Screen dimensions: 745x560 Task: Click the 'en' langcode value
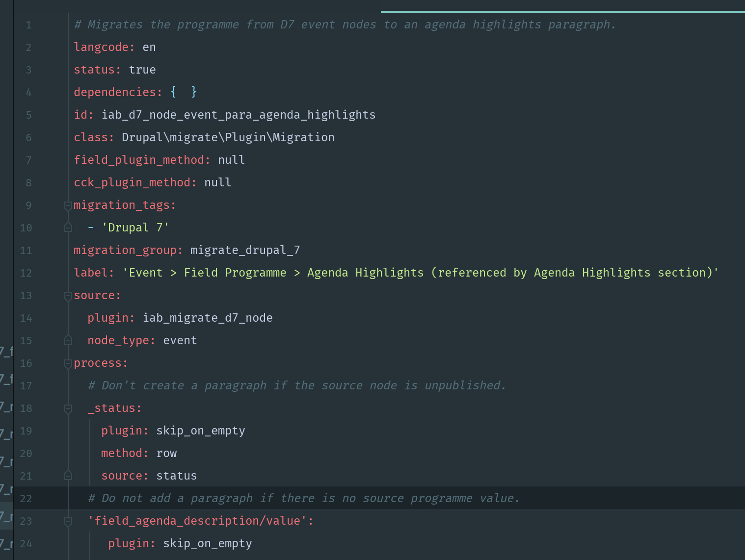[x=149, y=47]
